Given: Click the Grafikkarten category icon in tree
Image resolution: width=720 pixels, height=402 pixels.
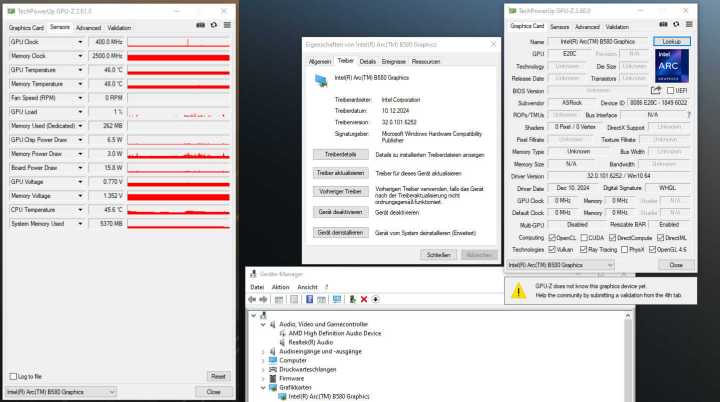Looking at the screenshot, I should point(273,387).
